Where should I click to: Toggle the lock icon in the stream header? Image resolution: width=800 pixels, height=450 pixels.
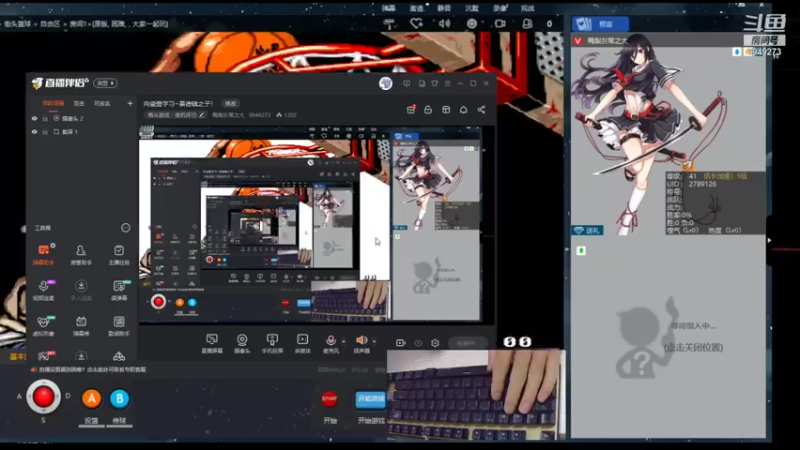[x=428, y=110]
